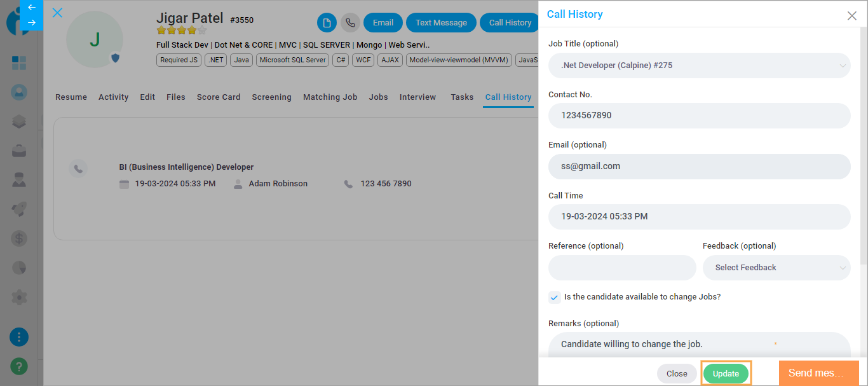868x386 pixels.
Task: Click the Contact No. input field
Action: coord(700,116)
